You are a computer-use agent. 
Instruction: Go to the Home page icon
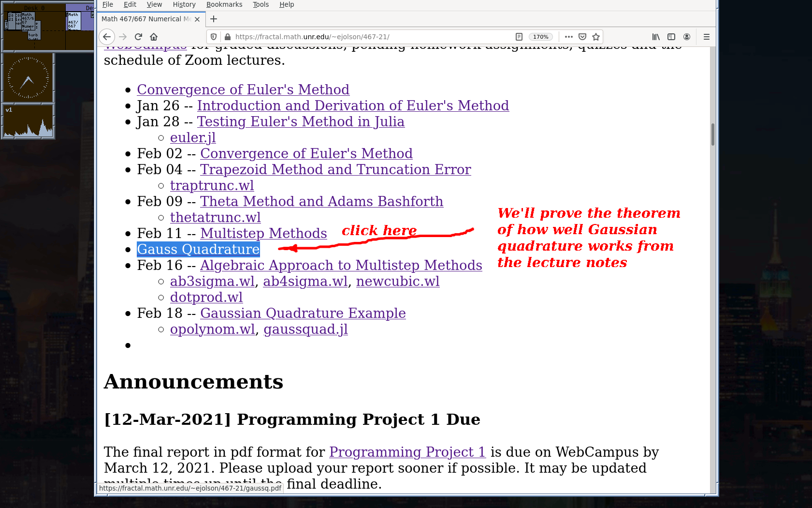tap(154, 37)
